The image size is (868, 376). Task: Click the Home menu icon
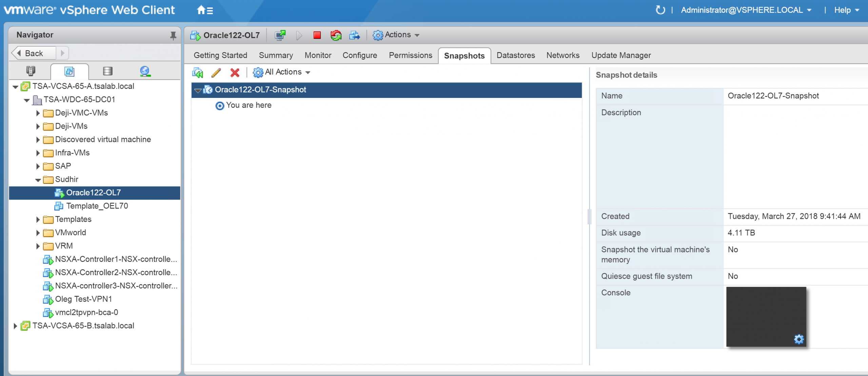(x=205, y=10)
